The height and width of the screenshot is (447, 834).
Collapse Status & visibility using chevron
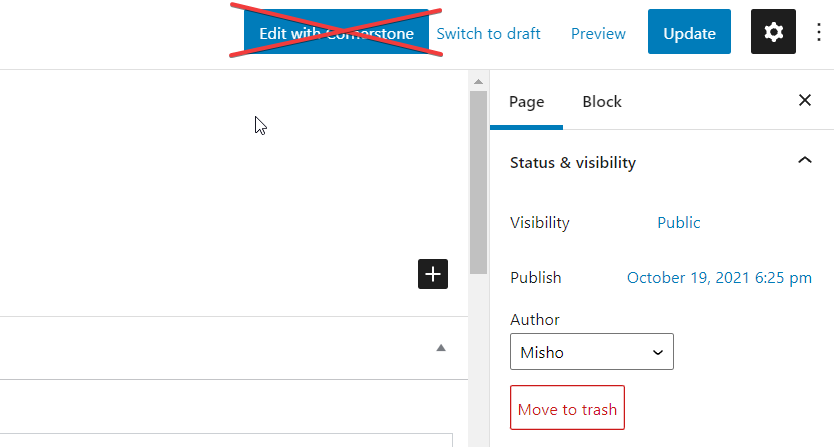pyautogui.click(x=804, y=161)
